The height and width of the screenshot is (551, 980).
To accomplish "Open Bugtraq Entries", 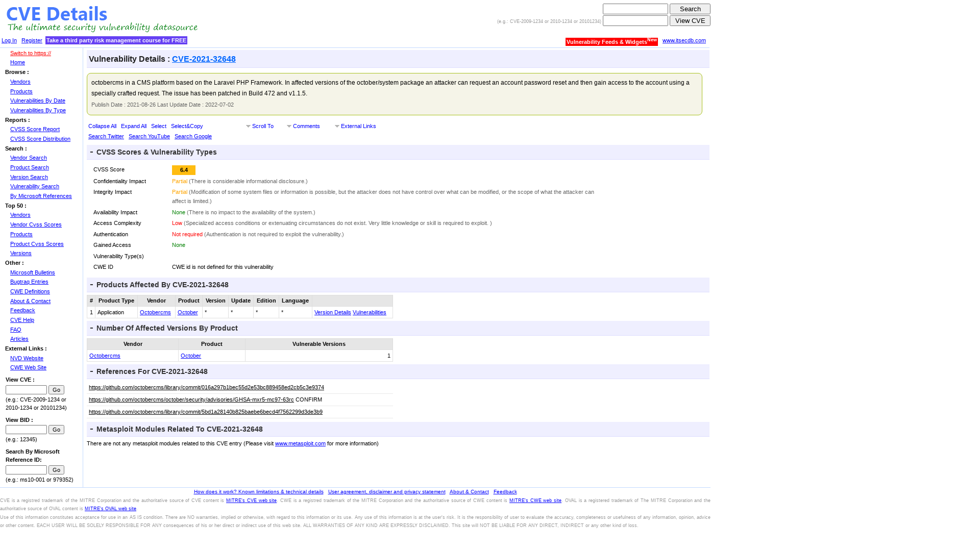I will (x=29, y=282).
